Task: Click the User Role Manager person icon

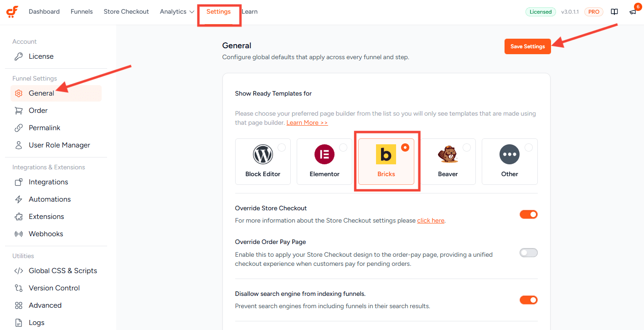Action: pyautogui.click(x=19, y=145)
